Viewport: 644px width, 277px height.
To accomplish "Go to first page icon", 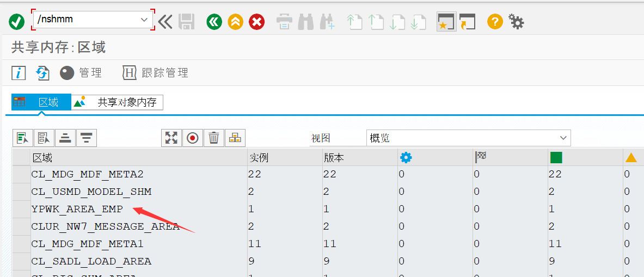I will click(354, 21).
